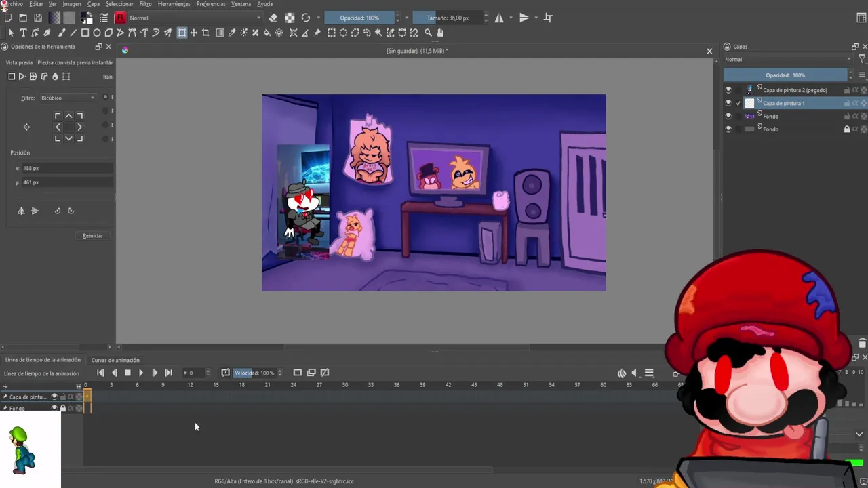The height and width of the screenshot is (488, 868).
Task: Jump to first frame button
Action: coord(100,373)
